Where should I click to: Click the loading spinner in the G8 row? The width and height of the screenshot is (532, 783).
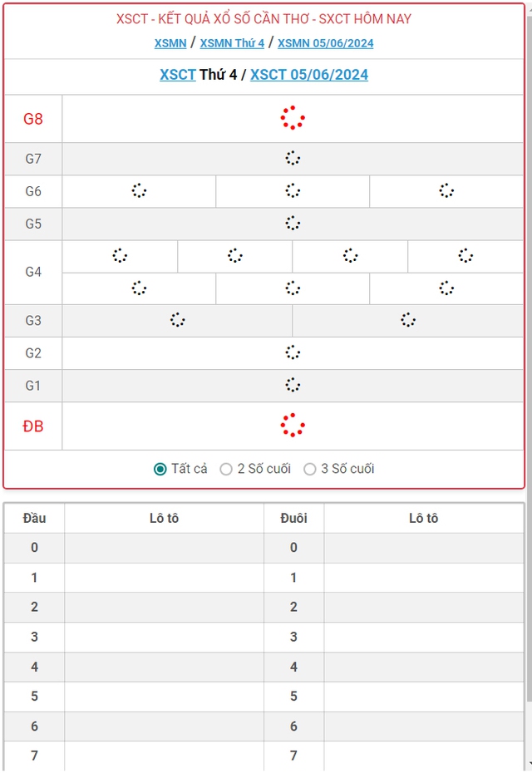(293, 118)
